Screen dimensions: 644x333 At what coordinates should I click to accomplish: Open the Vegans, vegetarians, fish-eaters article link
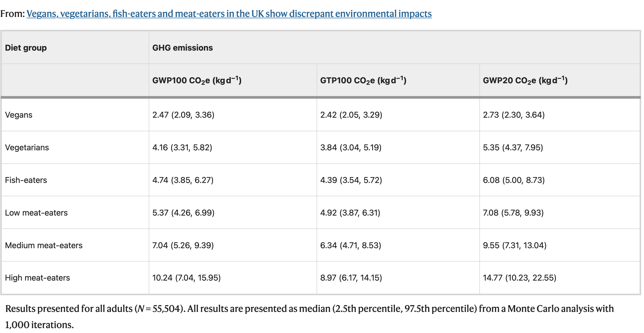[x=229, y=14]
